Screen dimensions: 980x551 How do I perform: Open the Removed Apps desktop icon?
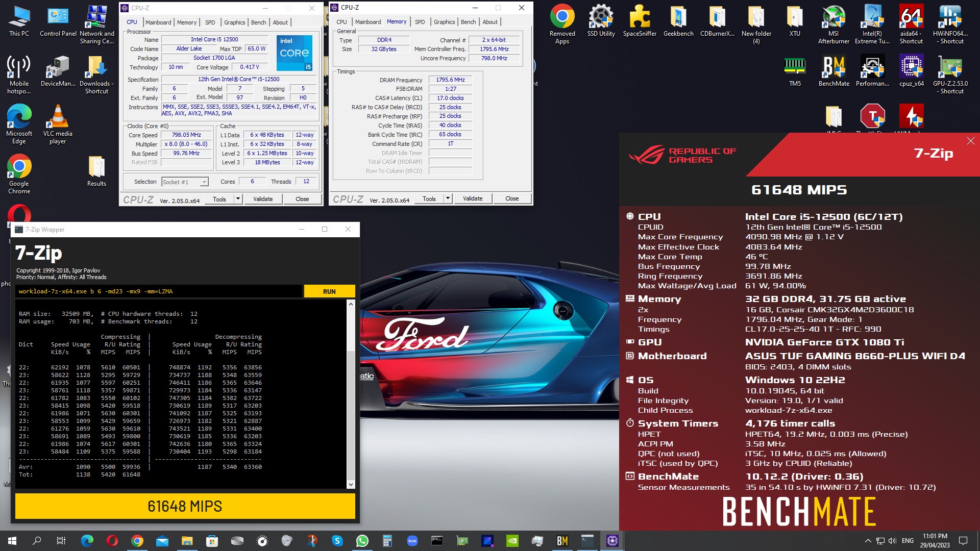click(x=562, y=24)
